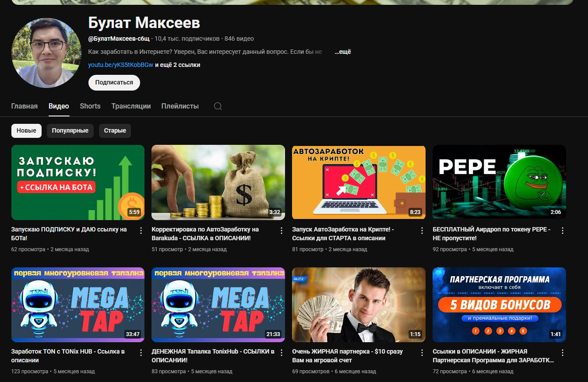
Task: Open options menu for 'Очень ЖИРНАЯ партнерка' video
Action: [x=422, y=352]
